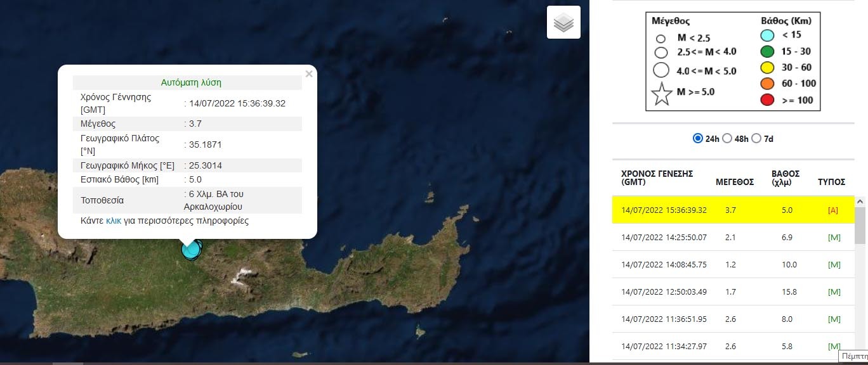Click the star M >= 5.0 legend icon

[x=662, y=94]
